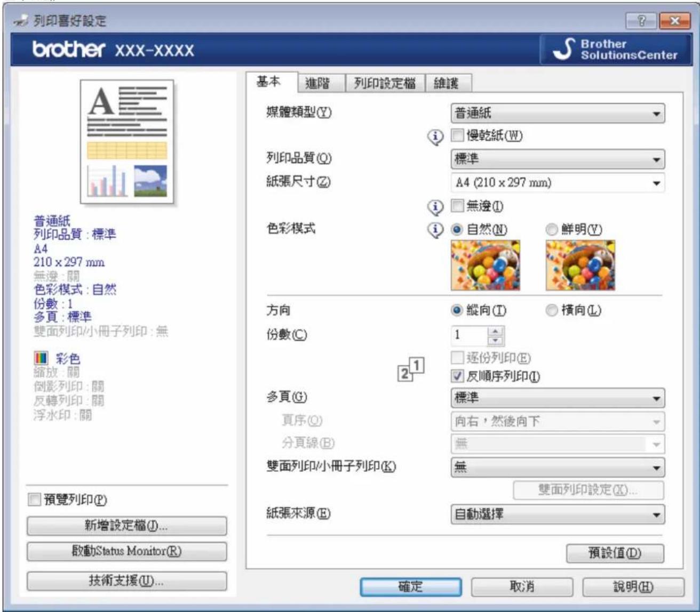Click the 反轉列印 : 關 summary text
This screenshot has width=700, height=612.
coord(69,400)
